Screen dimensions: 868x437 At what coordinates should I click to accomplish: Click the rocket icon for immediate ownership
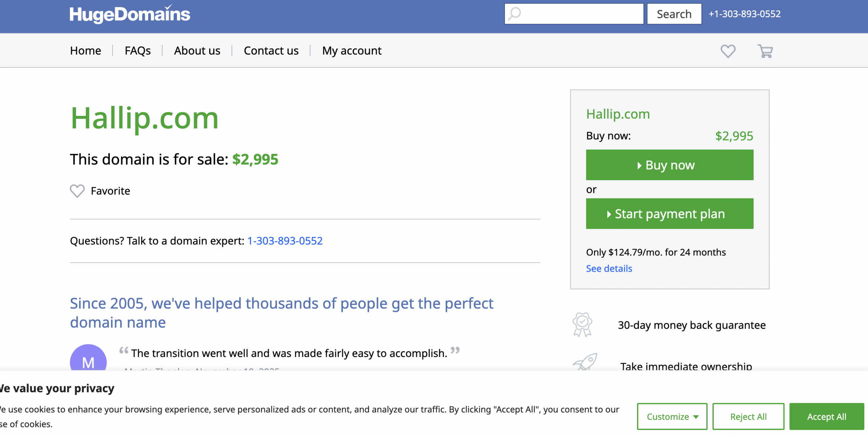point(585,362)
